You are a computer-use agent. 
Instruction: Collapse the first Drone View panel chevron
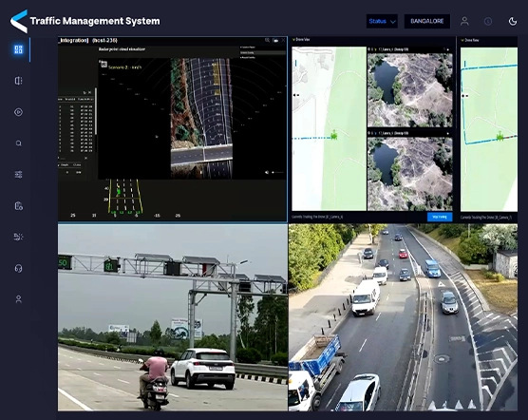tap(294, 40)
